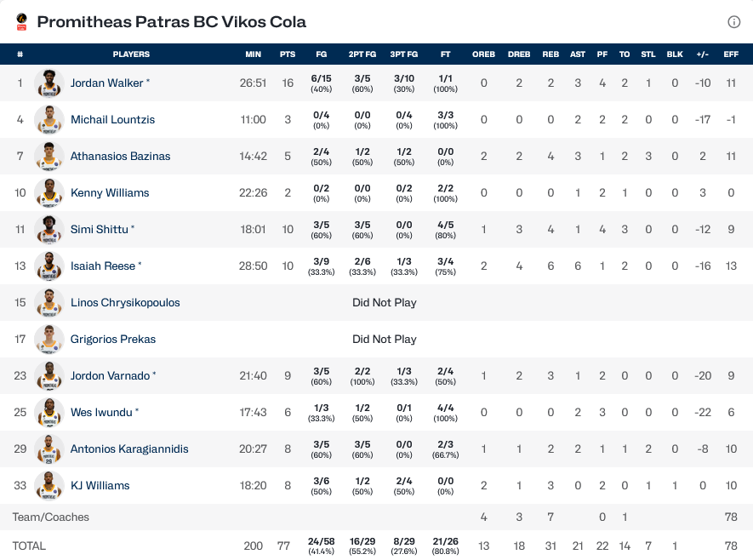This screenshot has height=560, width=753.
Task: Click Michail Lountzis's avatar picture
Action: coord(49,120)
